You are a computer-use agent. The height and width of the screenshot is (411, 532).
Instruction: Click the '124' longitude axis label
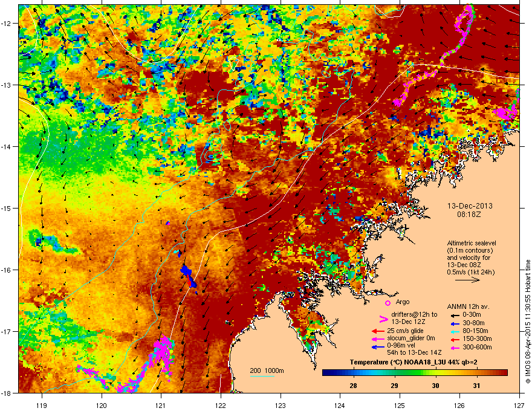click(340, 405)
